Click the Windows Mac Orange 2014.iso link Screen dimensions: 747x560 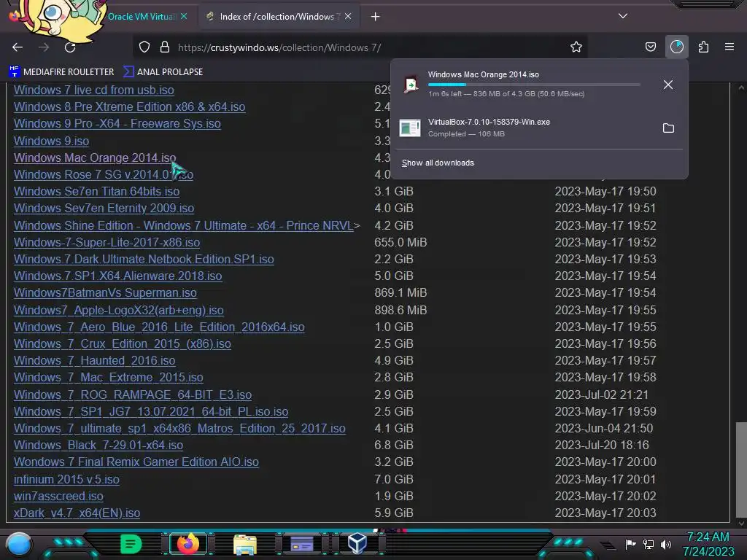pyautogui.click(x=95, y=157)
